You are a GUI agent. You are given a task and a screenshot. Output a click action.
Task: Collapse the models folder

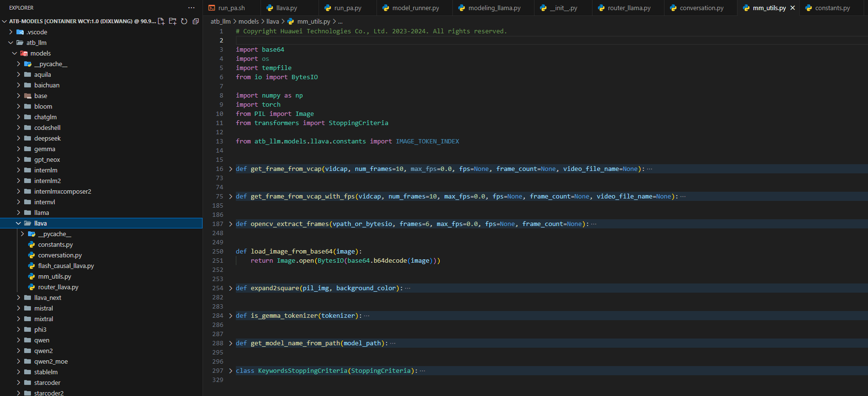[x=14, y=53]
